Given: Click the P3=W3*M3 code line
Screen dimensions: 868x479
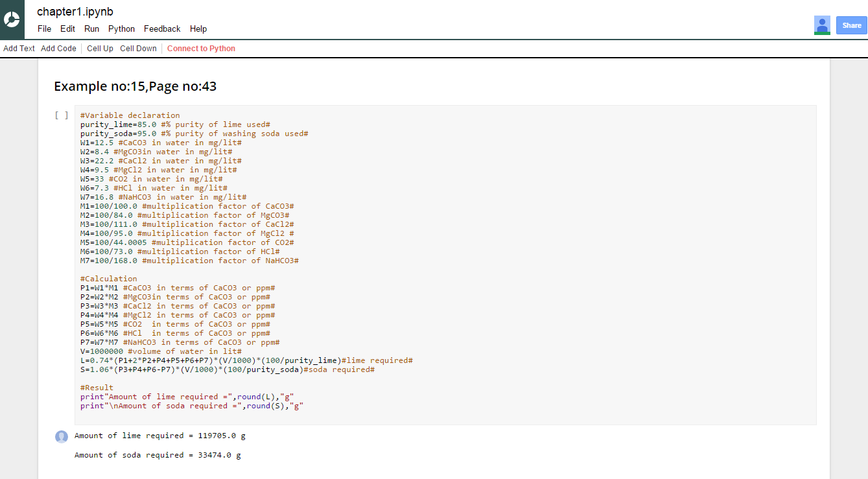Looking at the screenshot, I should click(178, 306).
